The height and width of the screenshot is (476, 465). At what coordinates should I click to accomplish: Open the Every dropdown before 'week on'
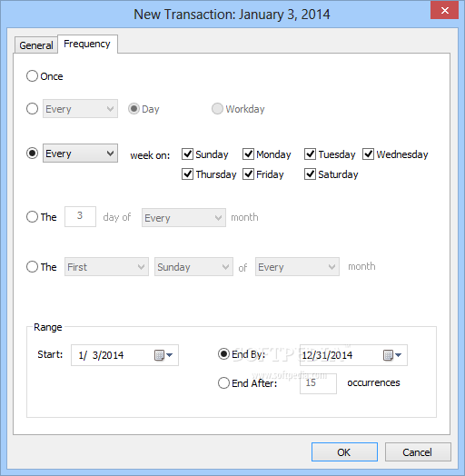coord(80,153)
